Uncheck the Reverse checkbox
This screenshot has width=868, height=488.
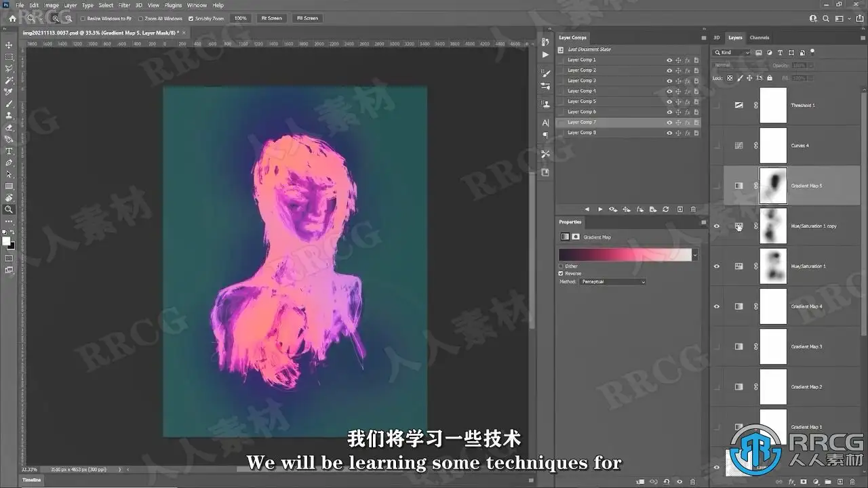561,273
